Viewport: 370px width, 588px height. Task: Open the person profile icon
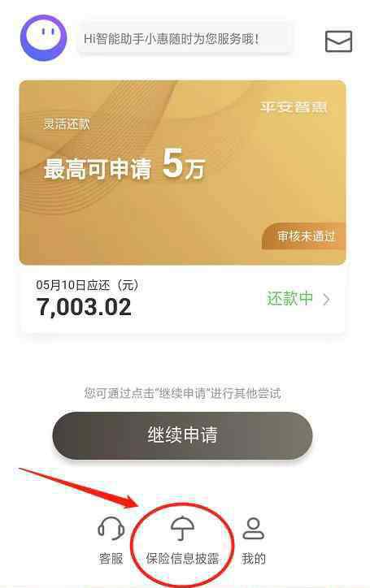click(253, 529)
